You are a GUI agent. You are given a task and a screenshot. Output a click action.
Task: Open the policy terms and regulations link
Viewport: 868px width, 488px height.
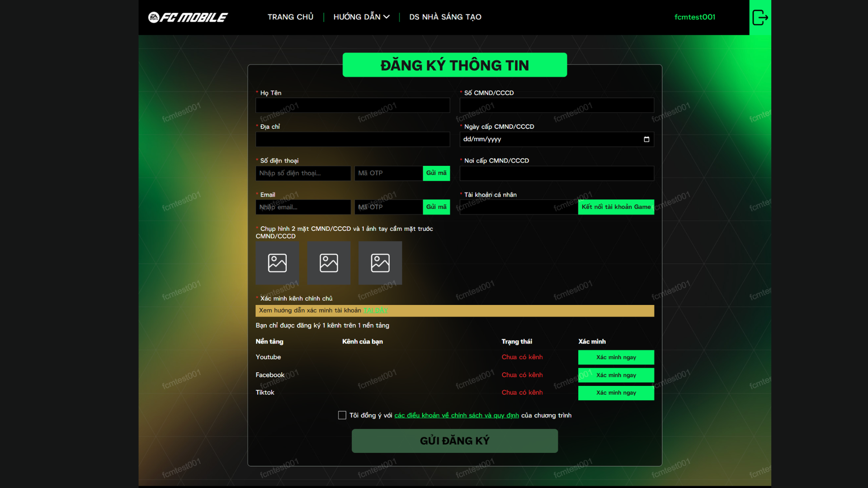click(456, 415)
